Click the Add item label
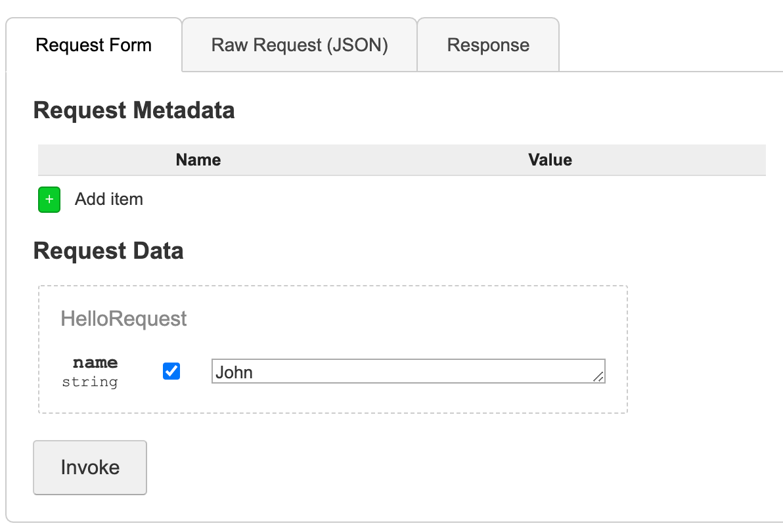This screenshot has height=532, width=783. coord(109,199)
